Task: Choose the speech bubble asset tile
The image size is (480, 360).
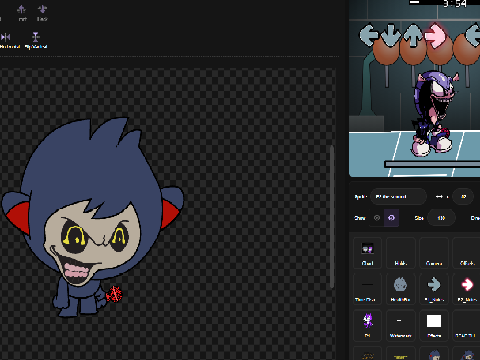Action: [x=367, y=252]
